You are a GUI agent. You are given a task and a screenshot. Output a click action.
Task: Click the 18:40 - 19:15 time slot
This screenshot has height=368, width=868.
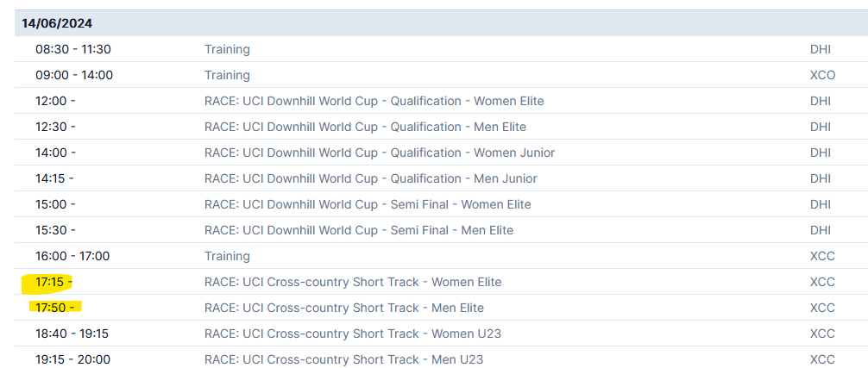pyautogui.click(x=72, y=334)
